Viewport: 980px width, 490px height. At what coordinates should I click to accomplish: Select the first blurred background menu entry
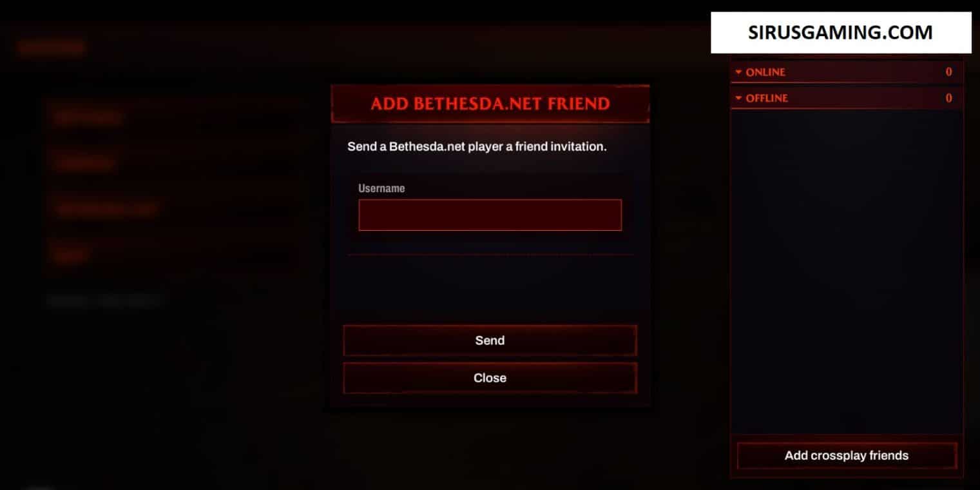click(x=88, y=117)
